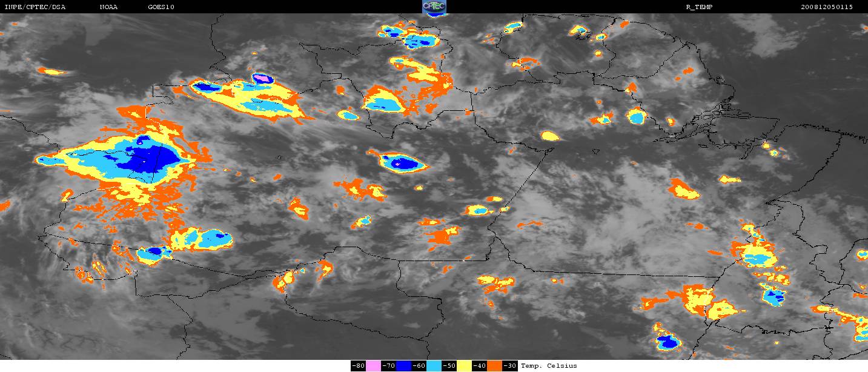Click the -50 legend value
The height and width of the screenshot is (372, 868).
click(449, 366)
